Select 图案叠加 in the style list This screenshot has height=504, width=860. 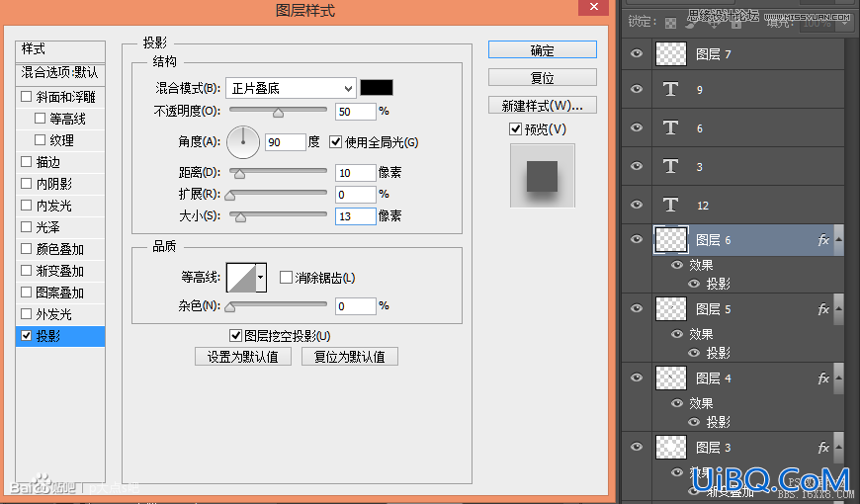[x=60, y=293]
